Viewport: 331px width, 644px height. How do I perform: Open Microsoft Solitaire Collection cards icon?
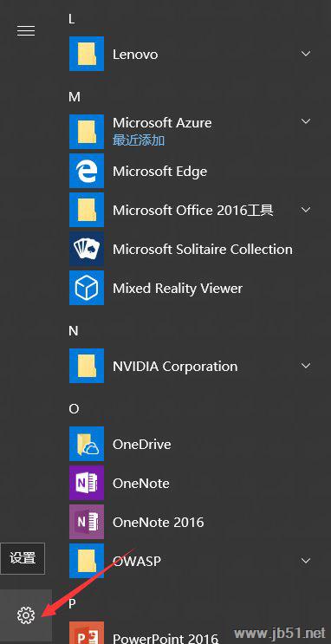point(87,249)
